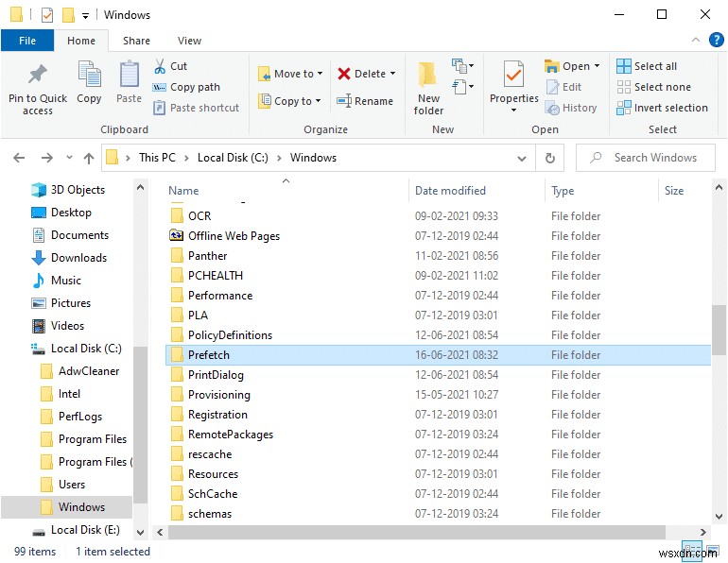Cut the selected item
The height and width of the screenshot is (563, 728).
click(170, 66)
